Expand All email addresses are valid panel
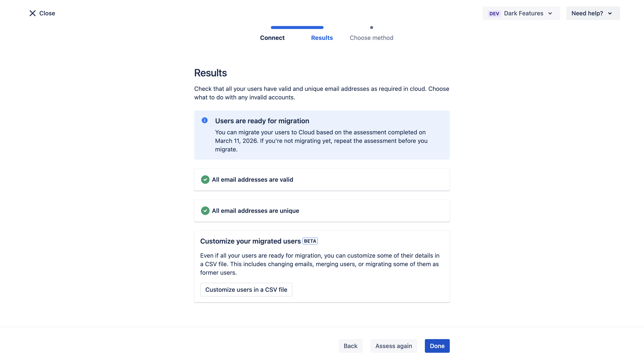The image size is (644, 360). coord(322,180)
